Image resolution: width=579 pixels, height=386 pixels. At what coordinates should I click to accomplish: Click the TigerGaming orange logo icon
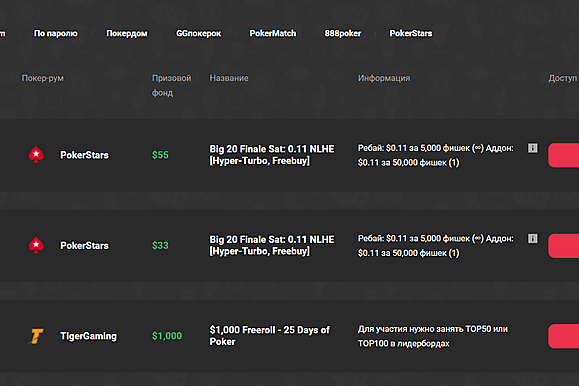[36, 336]
